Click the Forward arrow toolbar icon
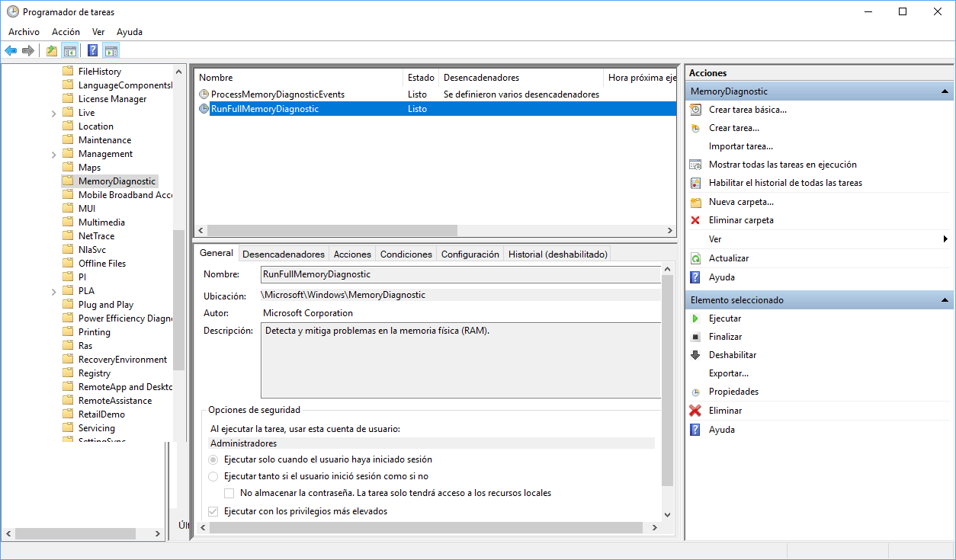Screen dimensions: 956x560 [x=28, y=51]
